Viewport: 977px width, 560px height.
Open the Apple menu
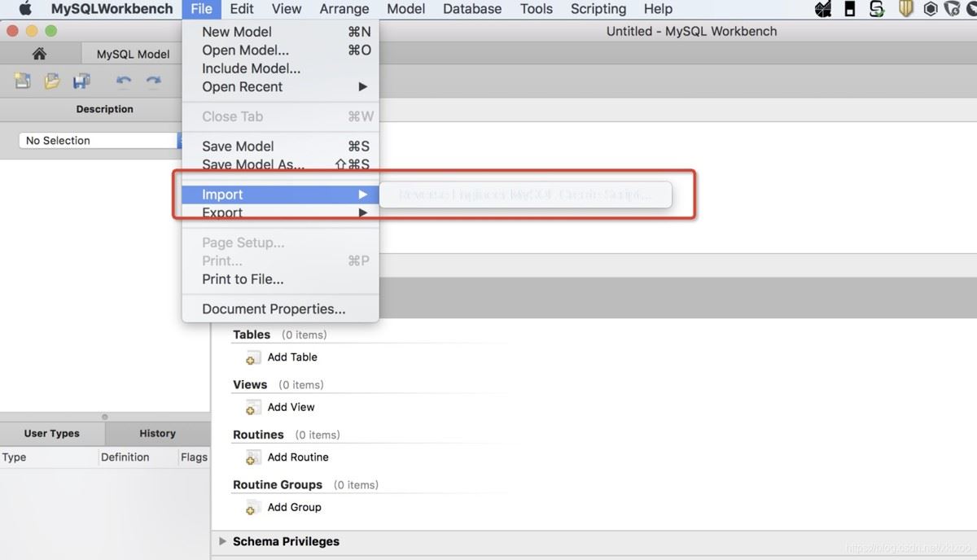(25, 9)
